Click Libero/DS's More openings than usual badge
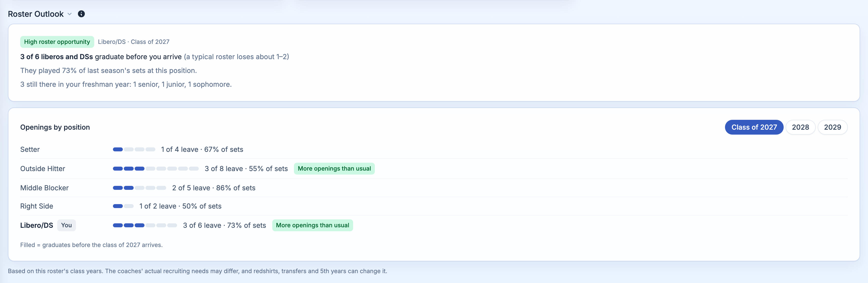The width and height of the screenshot is (868, 283). tap(312, 225)
